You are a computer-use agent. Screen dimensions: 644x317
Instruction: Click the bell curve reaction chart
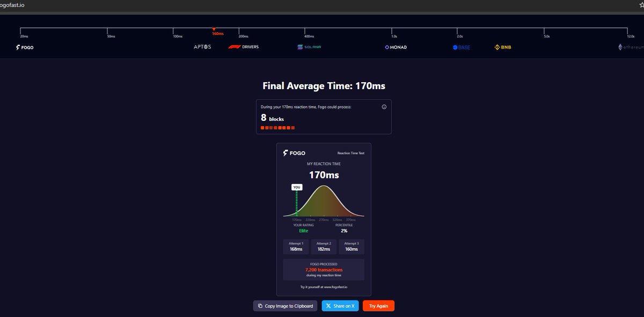pos(324,201)
